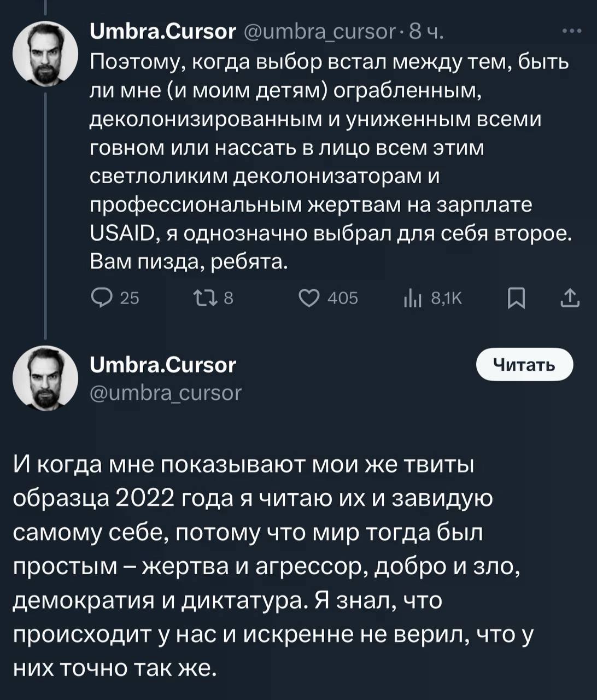Open replies via the comment bubble icon
Viewport: 597px width, 700px height.
tap(101, 298)
